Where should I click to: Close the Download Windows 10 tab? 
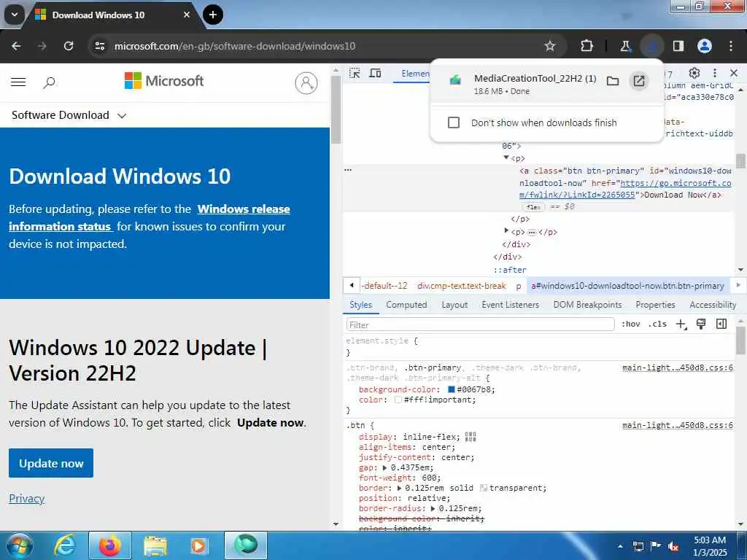click(x=187, y=15)
